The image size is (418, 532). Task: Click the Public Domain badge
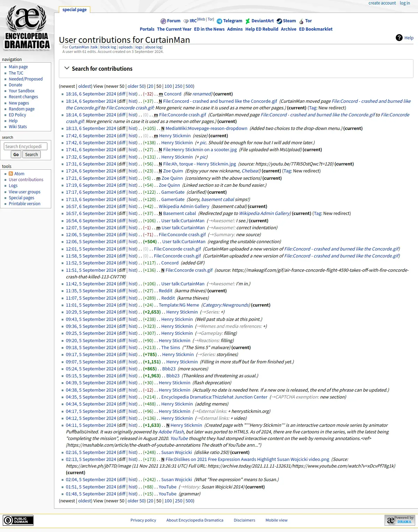pyautogui.click(x=18, y=520)
